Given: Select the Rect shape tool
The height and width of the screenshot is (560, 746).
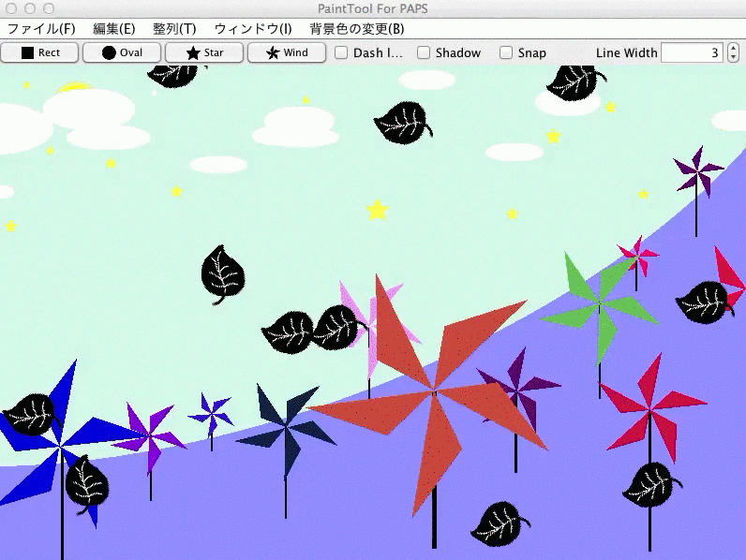Looking at the screenshot, I should (x=40, y=53).
